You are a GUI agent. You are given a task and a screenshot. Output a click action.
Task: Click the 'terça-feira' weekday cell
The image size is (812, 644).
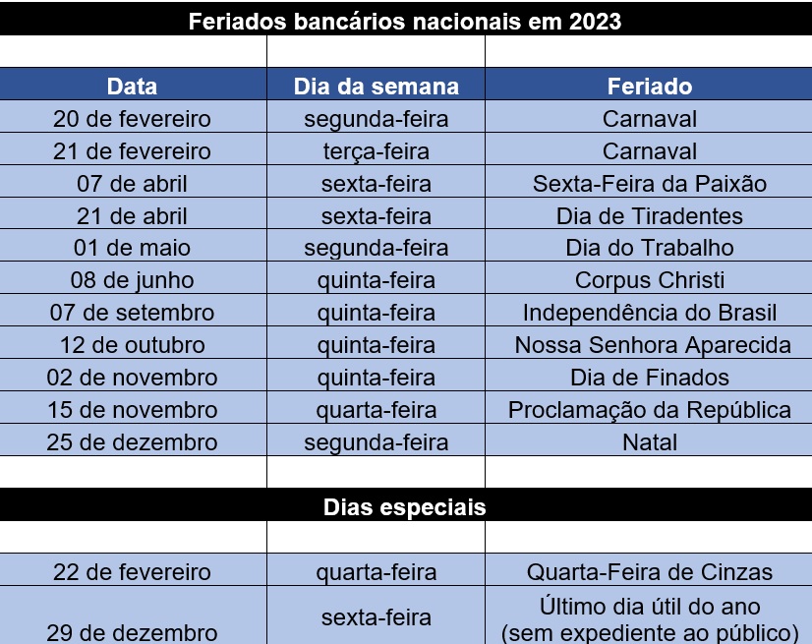(x=376, y=149)
